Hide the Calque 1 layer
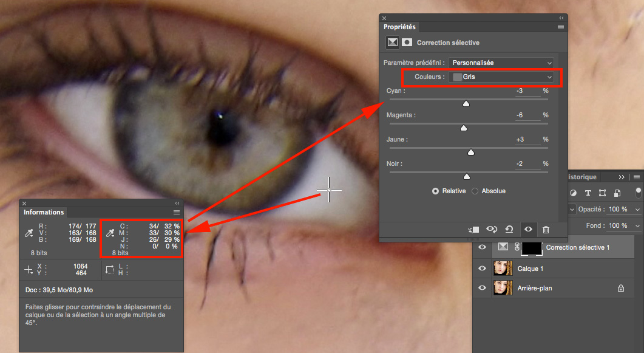The width and height of the screenshot is (644, 353). 483,268
